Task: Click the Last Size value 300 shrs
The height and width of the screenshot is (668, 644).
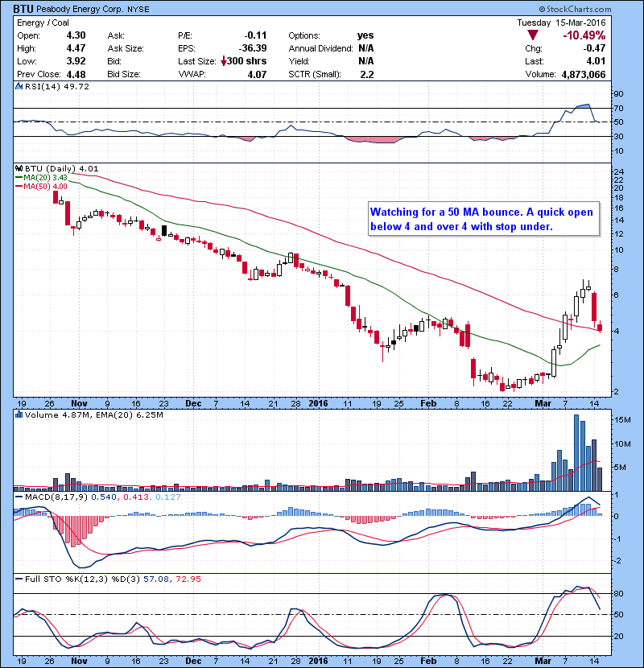Action: click(x=247, y=61)
